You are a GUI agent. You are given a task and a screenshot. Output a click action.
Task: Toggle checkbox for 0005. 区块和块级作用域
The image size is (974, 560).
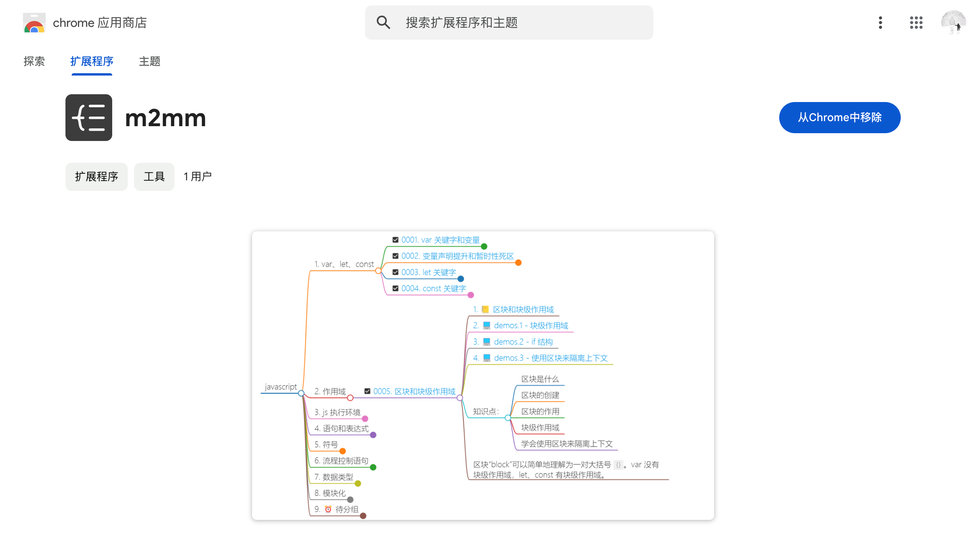(367, 391)
